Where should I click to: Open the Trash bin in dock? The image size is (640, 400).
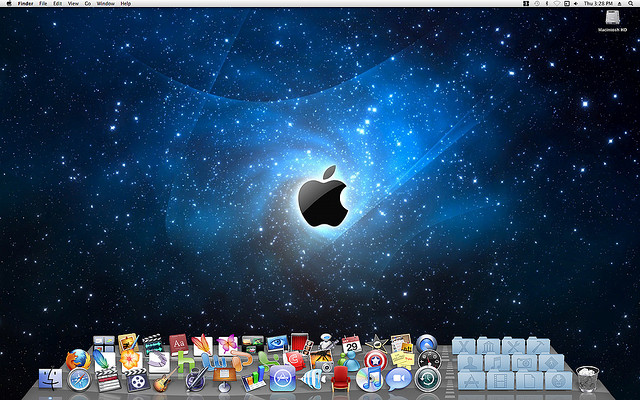pyautogui.click(x=587, y=378)
